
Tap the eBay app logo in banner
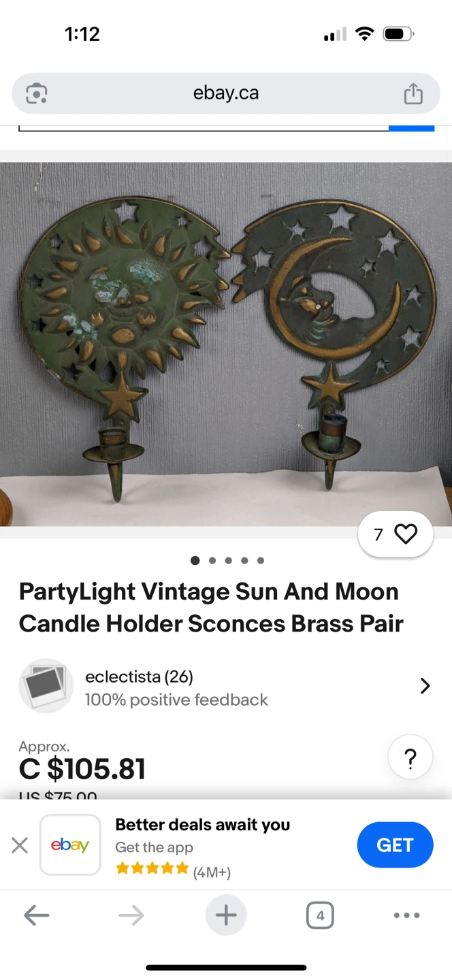pos(70,845)
